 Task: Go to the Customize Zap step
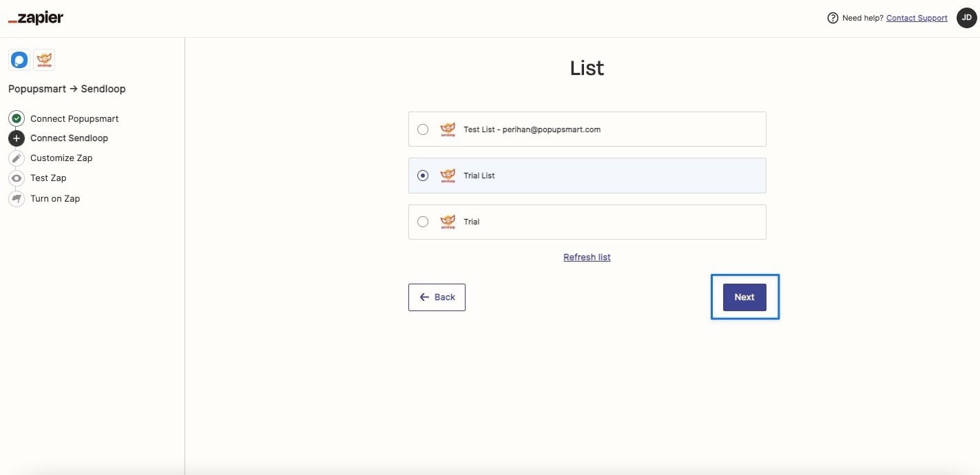61,158
